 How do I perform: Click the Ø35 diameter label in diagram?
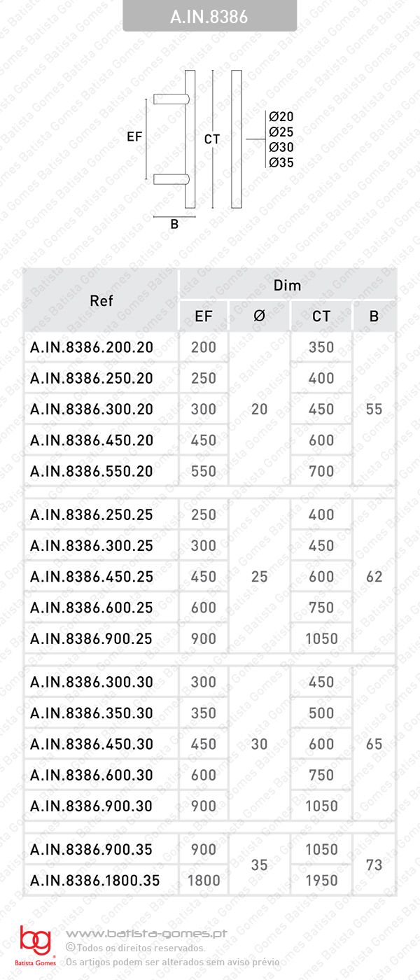click(281, 162)
